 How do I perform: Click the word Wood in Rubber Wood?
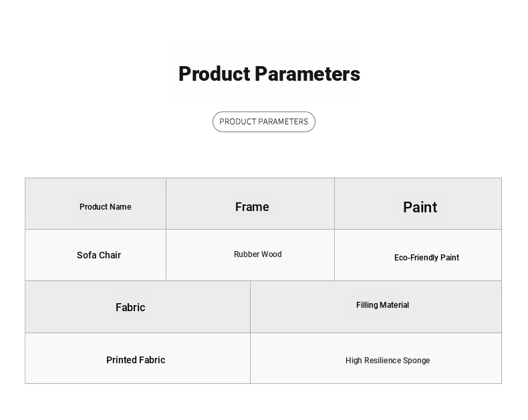click(271, 254)
